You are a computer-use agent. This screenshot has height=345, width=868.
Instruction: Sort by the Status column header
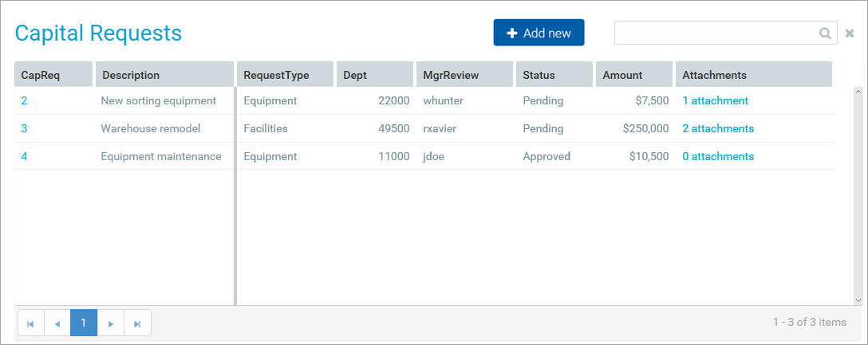click(x=539, y=75)
